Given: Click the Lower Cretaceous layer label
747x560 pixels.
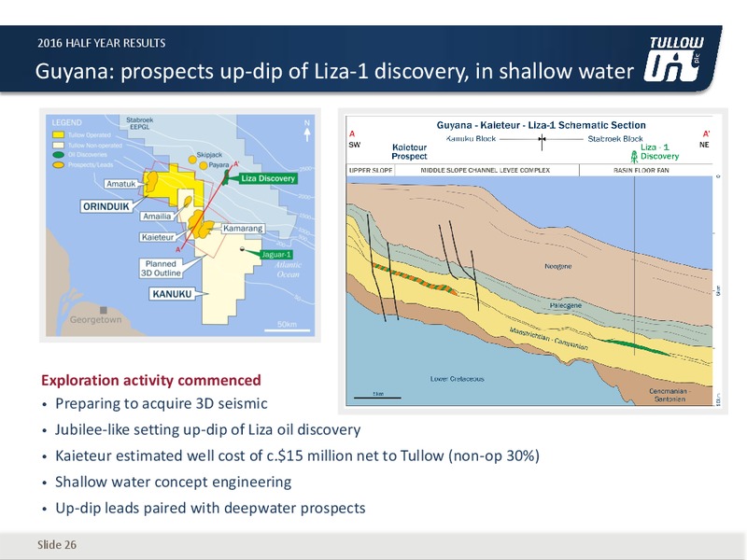Looking at the screenshot, I should click(x=457, y=379).
